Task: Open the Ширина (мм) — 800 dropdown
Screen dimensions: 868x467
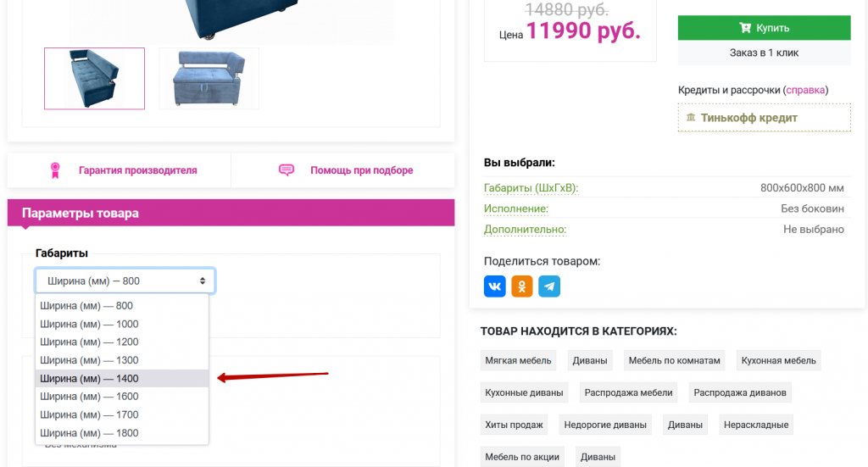Action: tap(125, 281)
